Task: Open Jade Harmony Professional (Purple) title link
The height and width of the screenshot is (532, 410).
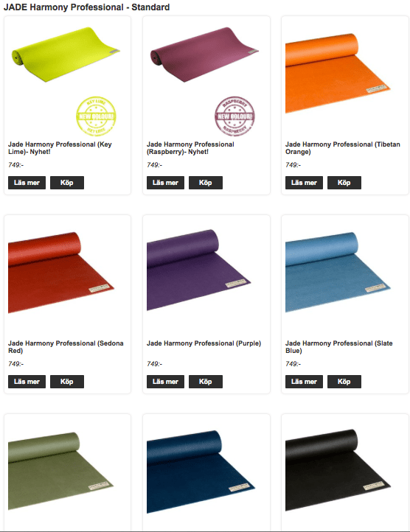Action: pos(204,343)
